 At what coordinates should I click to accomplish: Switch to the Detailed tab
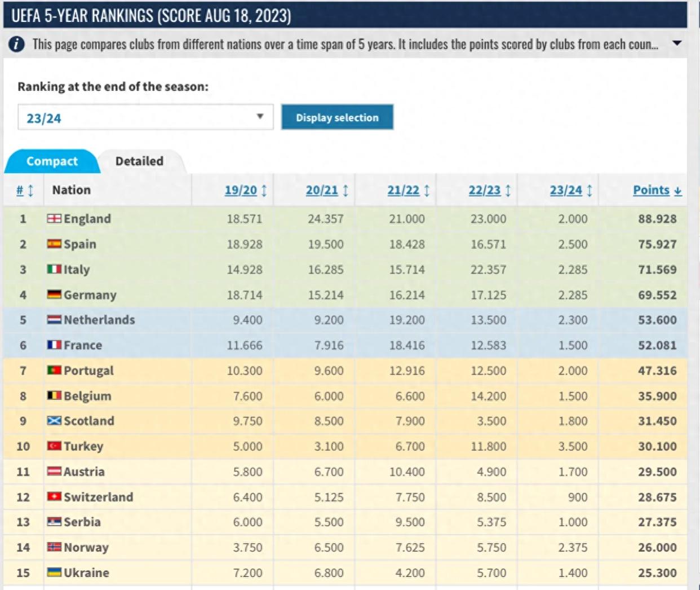point(139,161)
